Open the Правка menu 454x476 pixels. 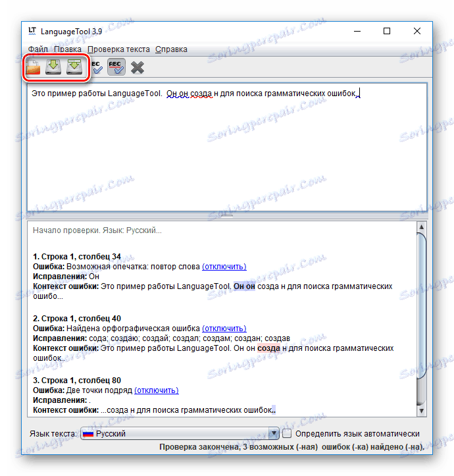(x=68, y=49)
